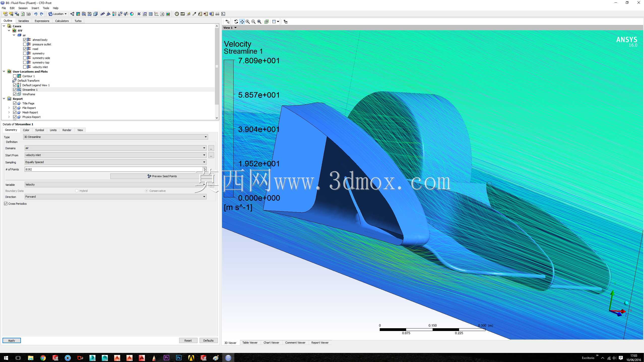Expand the File Report node

coord(9,108)
